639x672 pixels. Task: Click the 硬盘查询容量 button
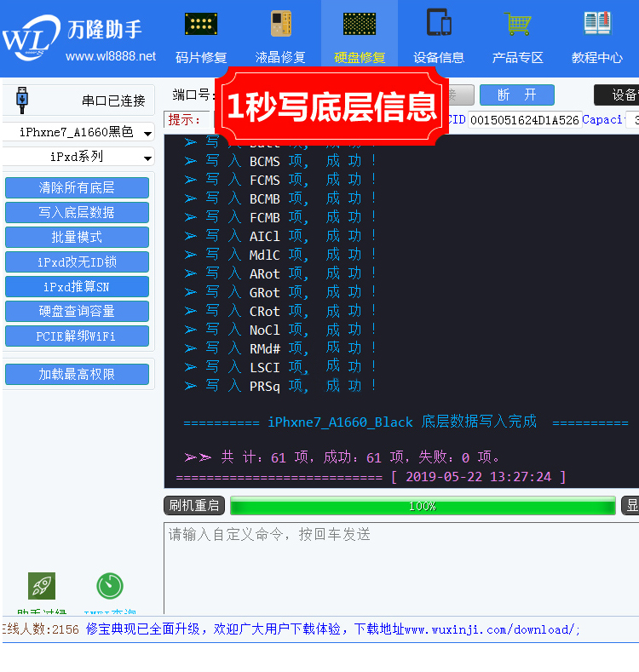point(78,312)
